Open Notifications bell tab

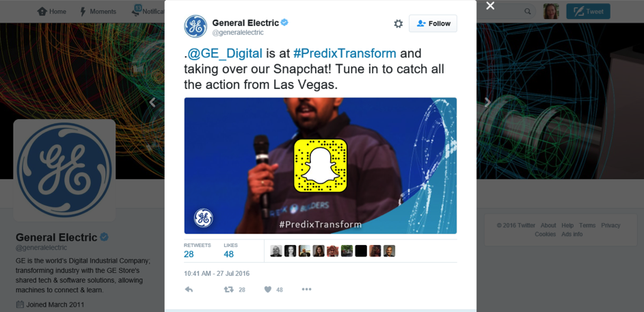click(136, 11)
